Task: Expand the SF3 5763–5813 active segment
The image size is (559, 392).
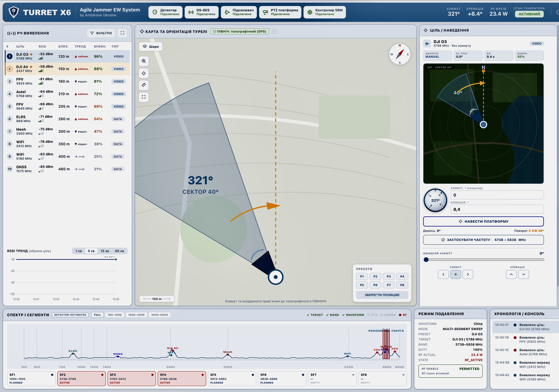Action: pos(132,378)
